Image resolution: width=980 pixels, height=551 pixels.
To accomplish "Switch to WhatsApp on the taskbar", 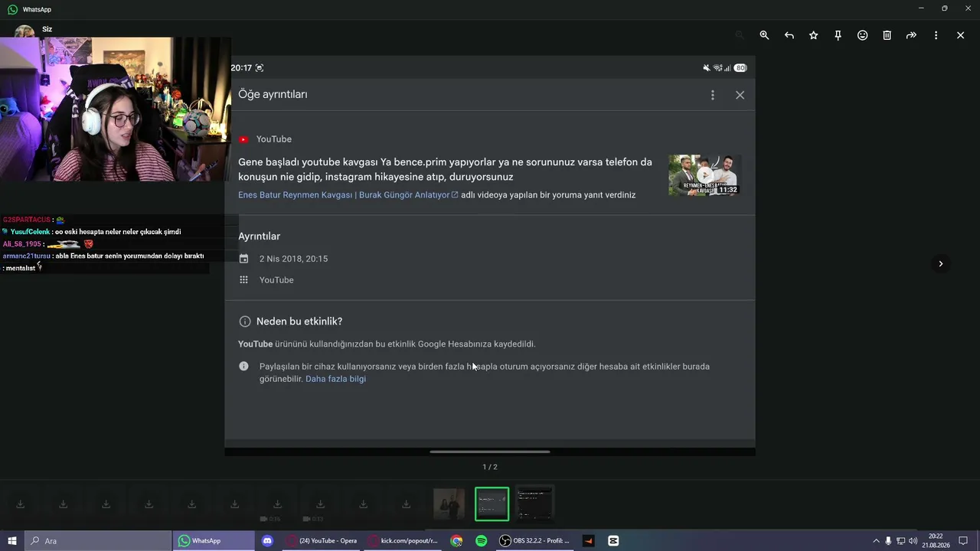I will (x=214, y=541).
